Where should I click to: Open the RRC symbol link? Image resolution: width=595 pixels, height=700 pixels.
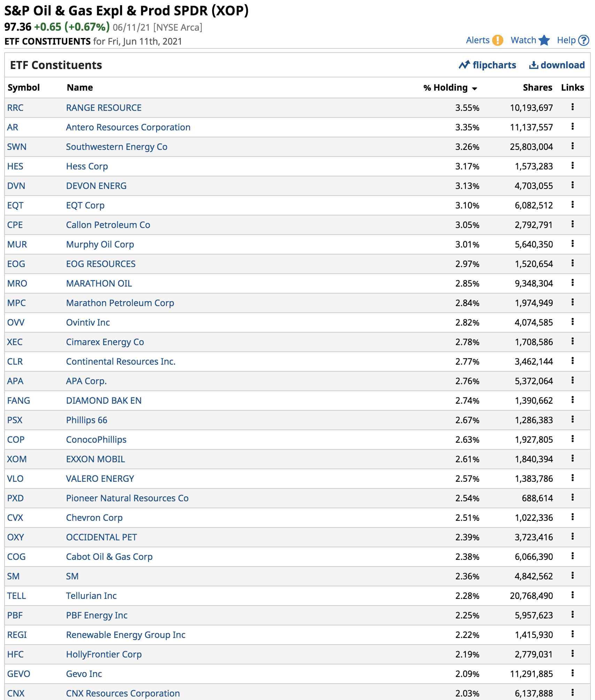15,108
